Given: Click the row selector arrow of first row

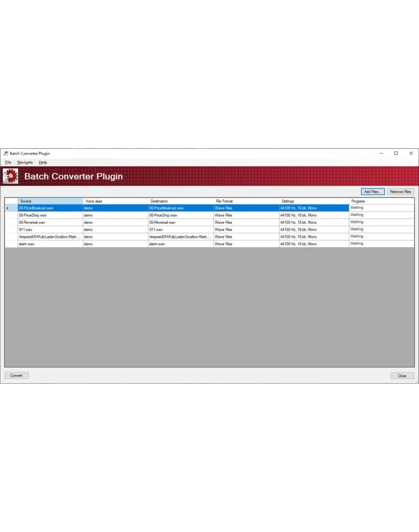Looking at the screenshot, I should (8, 208).
